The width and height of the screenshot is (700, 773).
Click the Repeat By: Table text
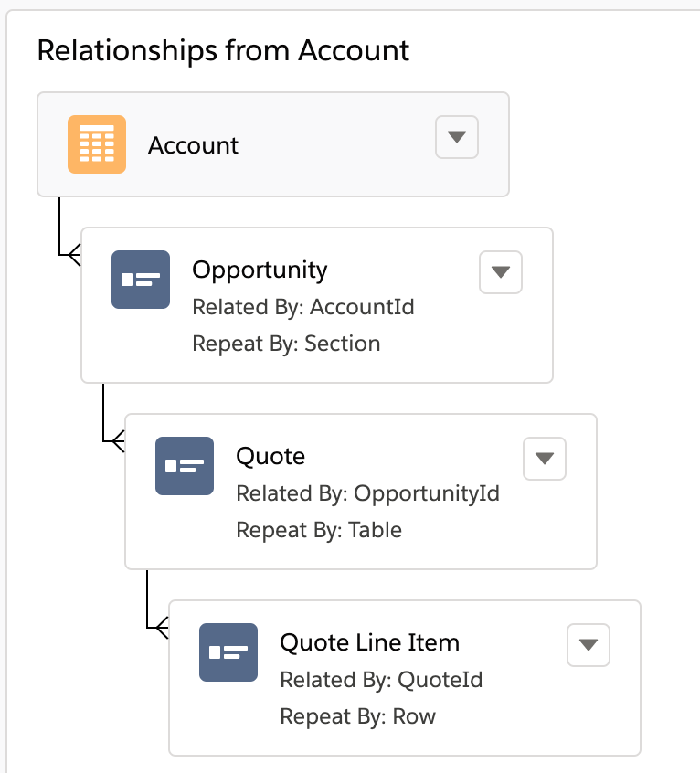pos(319,530)
